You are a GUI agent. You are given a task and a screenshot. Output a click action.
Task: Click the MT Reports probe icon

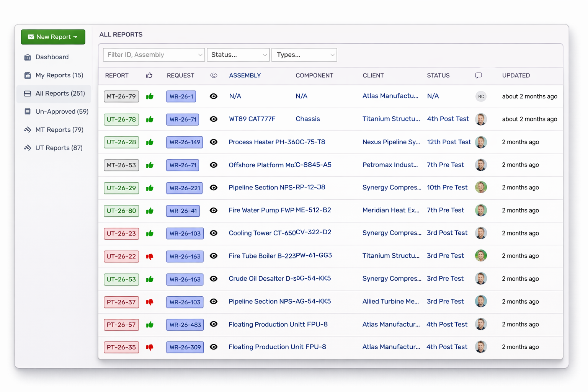click(x=28, y=129)
